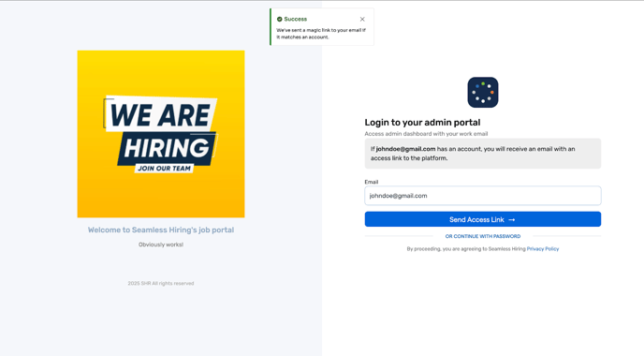Viewport: 644px width, 356px height.
Task: Click the Access admin dashboard subtitle text
Action: tap(426, 134)
